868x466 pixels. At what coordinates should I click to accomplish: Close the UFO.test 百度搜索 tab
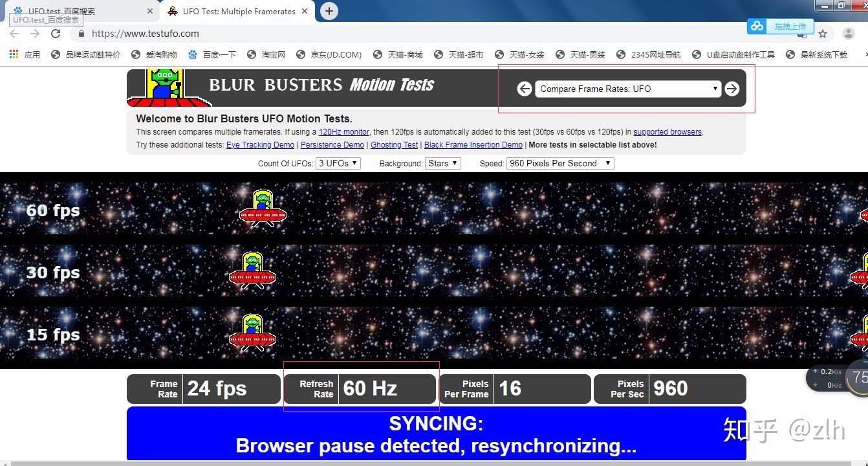coord(150,11)
